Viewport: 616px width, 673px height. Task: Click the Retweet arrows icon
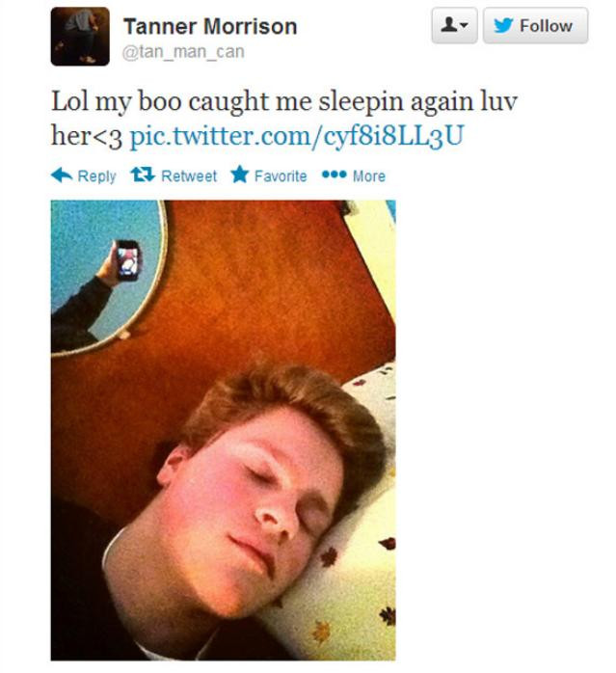coord(143,175)
